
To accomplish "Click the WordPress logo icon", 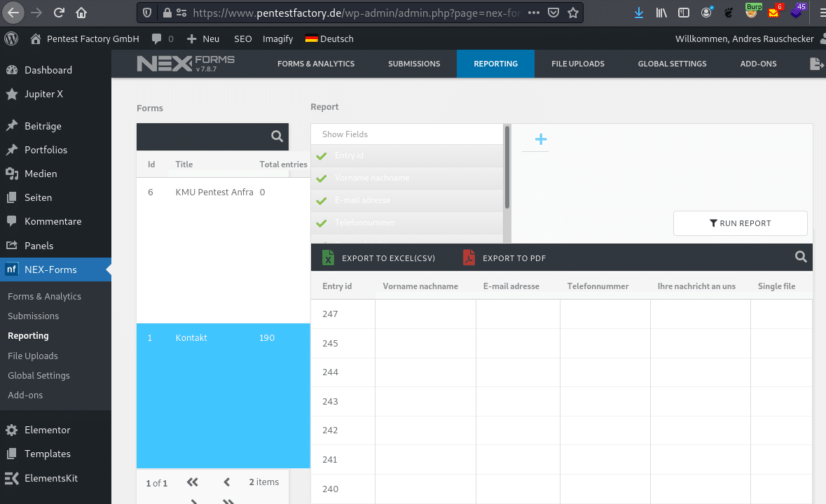I will click(11, 38).
